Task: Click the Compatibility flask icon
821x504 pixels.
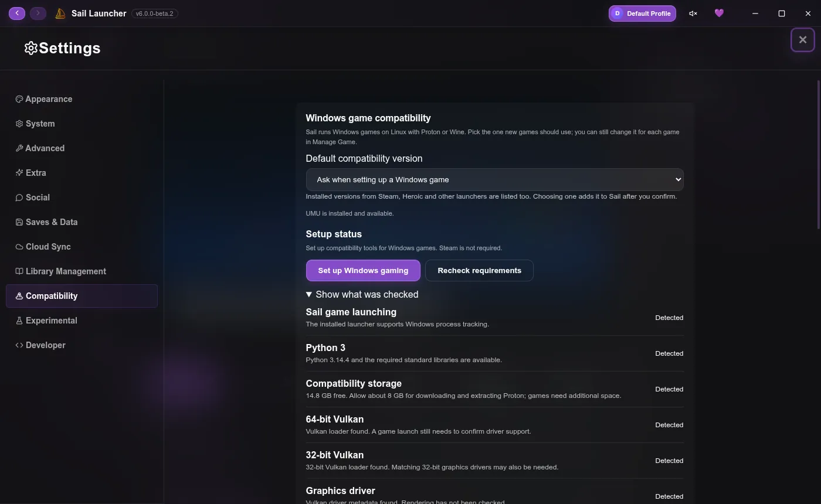Action: pos(19,296)
